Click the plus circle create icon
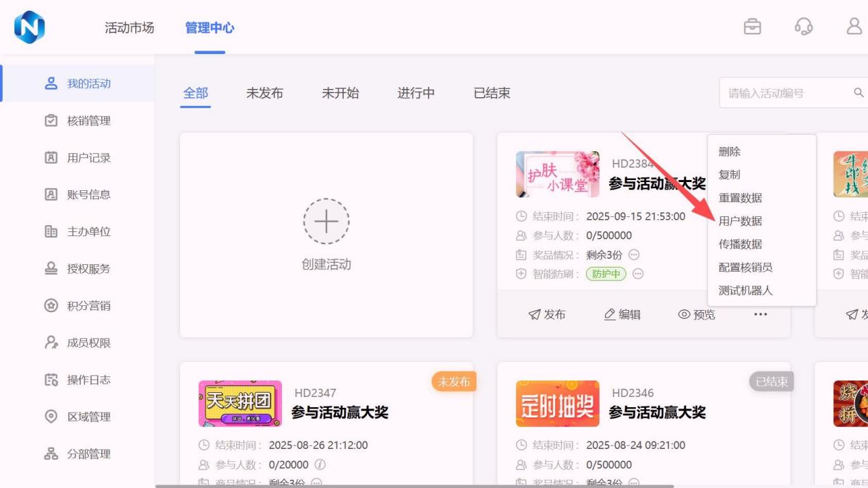This screenshot has width=868, height=488. pos(326,221)
